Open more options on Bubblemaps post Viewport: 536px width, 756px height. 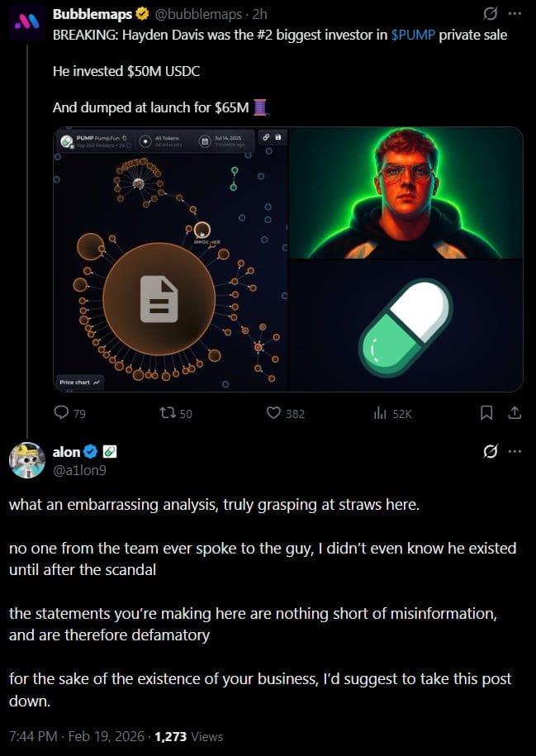click(x=515, y=15)
